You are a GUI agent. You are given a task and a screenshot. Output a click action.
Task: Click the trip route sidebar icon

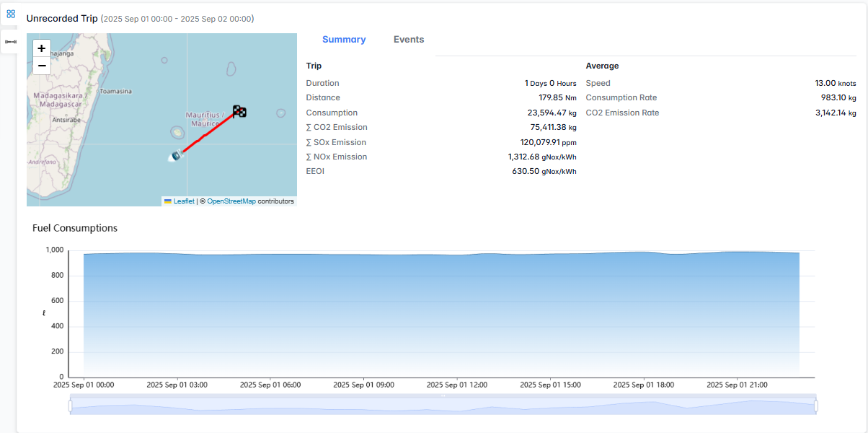click(x=11, y=42)
